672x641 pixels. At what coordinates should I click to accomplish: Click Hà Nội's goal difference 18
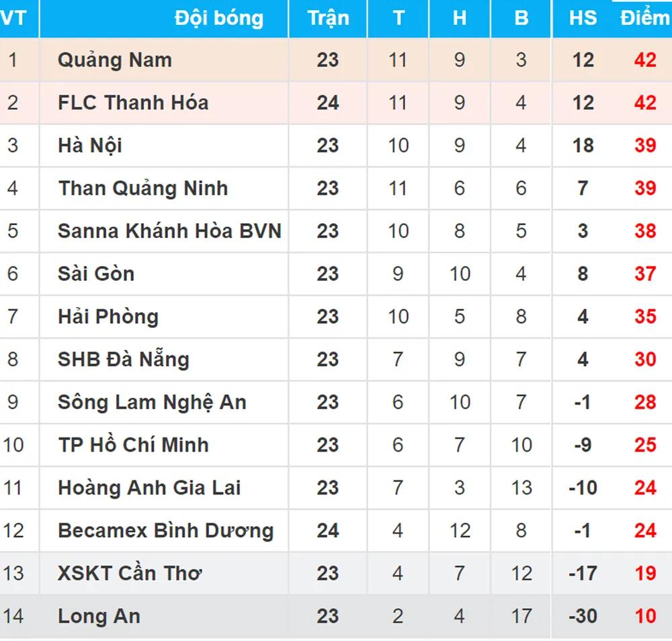tap(583, 146)
